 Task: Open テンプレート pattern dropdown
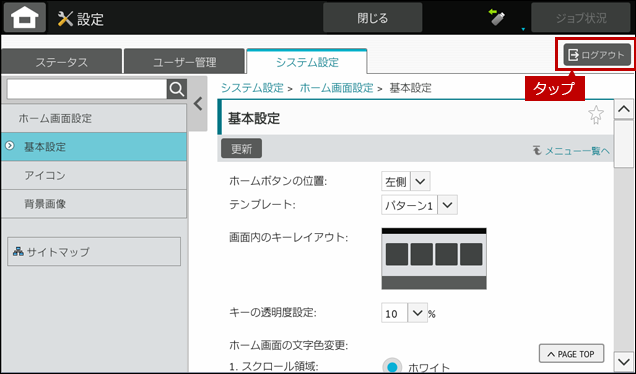point(419,205)
